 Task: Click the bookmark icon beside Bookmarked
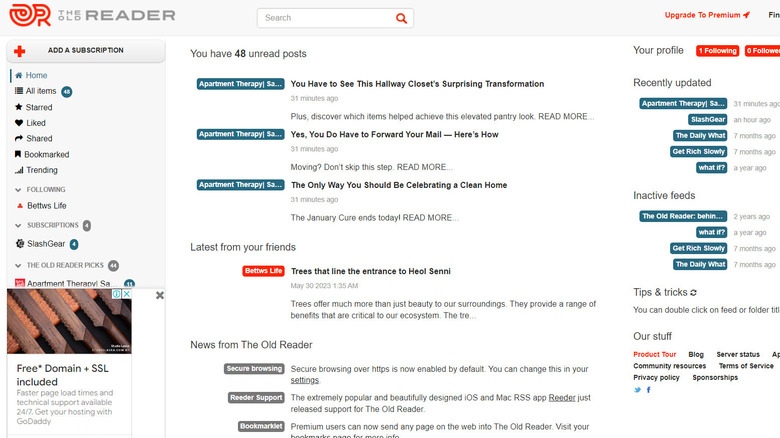click(x=18, y=154)
